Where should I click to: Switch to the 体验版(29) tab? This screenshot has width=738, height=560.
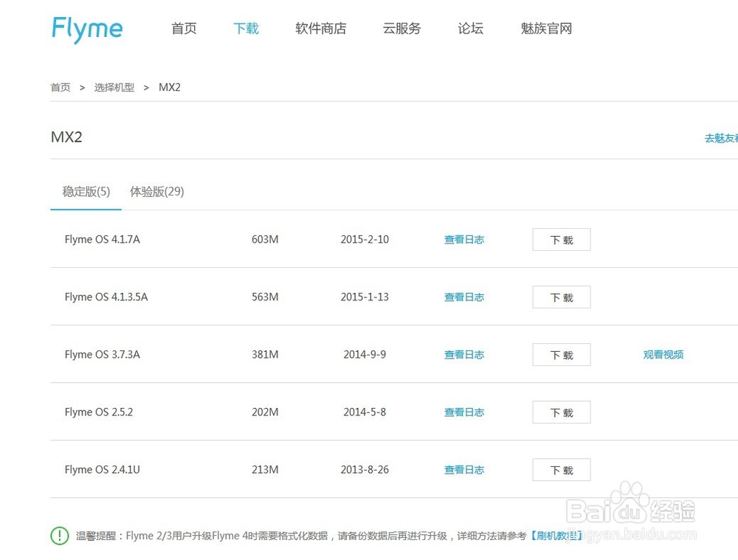pyautogui.click(x=157, y=191)
